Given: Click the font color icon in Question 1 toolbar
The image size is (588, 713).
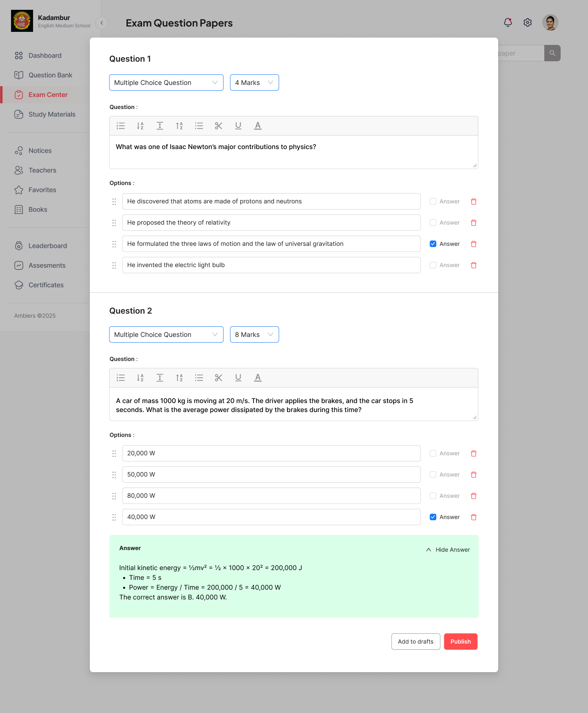Looking at the screenshot, I should pos(258,126).
